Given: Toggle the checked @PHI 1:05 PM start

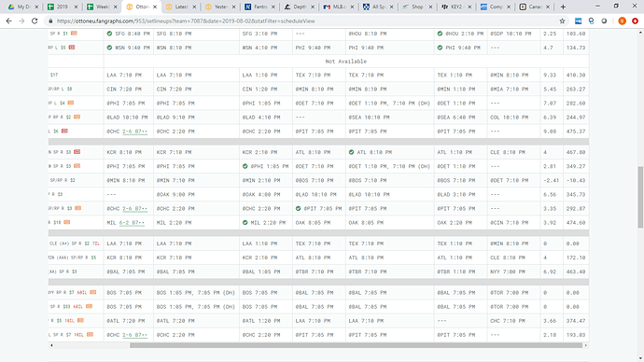Looking at the screenshot, I should pyautogui.click(x=245, y=166).
